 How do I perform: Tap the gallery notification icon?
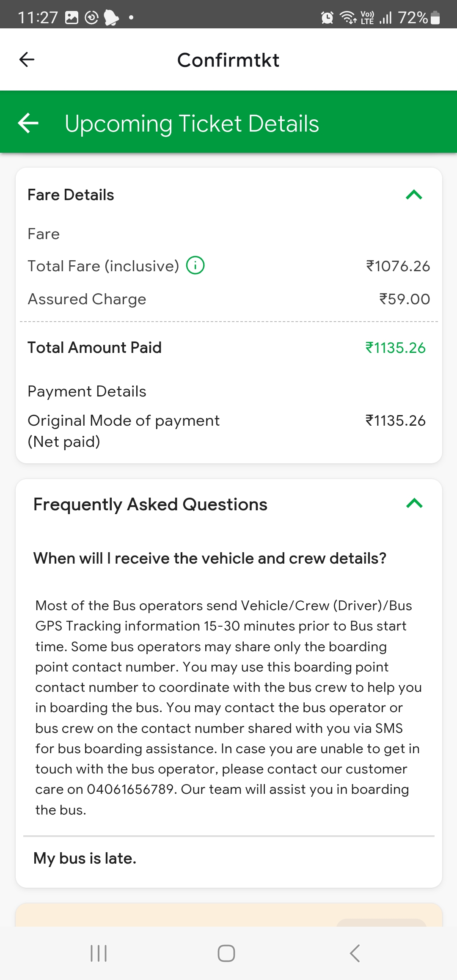72,17
